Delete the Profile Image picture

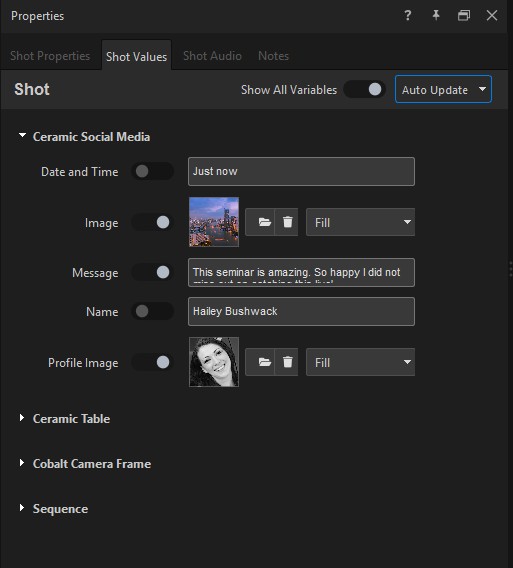(288, 362)
